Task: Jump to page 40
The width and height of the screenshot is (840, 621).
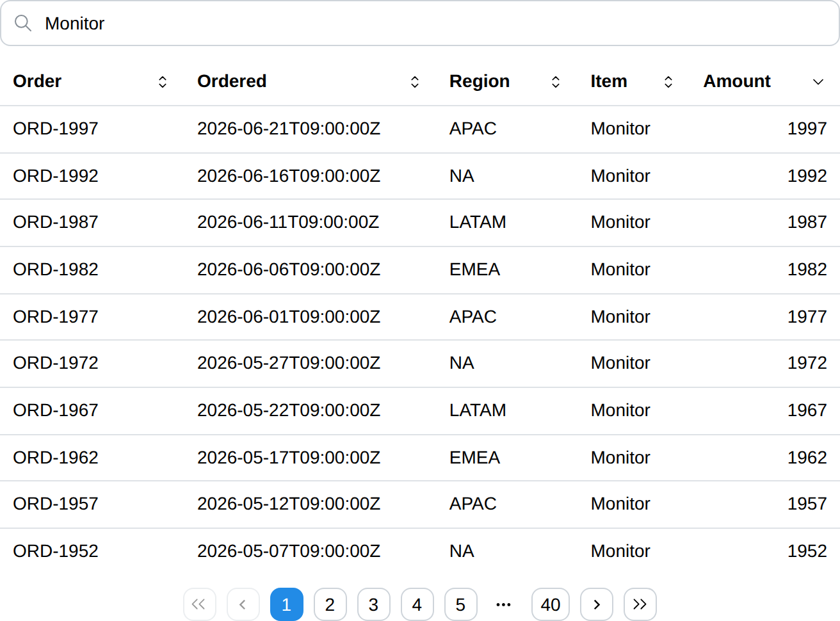Action: pyautogui.click(x=551, y=604)
